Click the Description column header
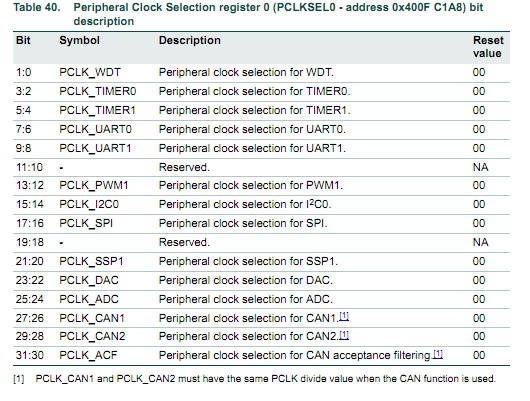The height and width of the screenshot is (401, 530). (x=190, y=41)
